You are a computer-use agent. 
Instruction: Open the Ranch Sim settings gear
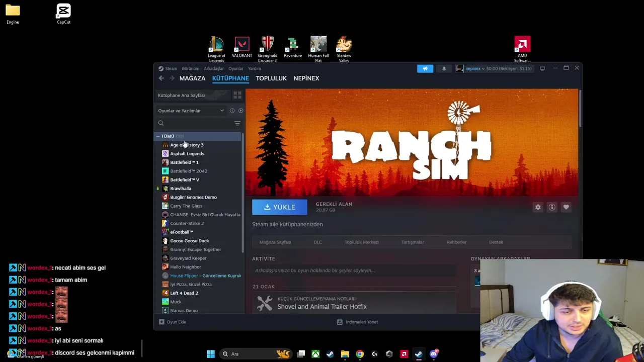click(538, 207)
